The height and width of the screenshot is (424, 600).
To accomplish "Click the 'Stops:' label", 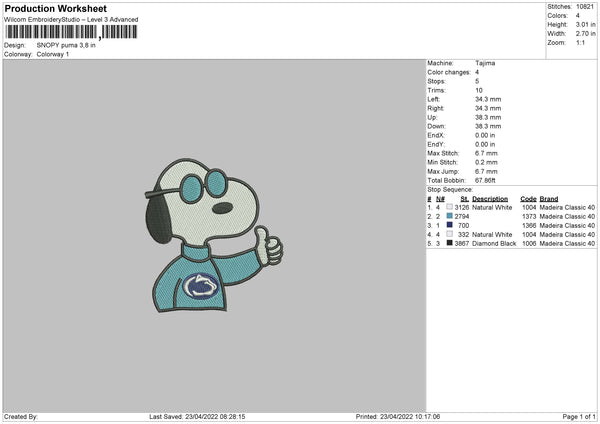I will tap(437, 82).
